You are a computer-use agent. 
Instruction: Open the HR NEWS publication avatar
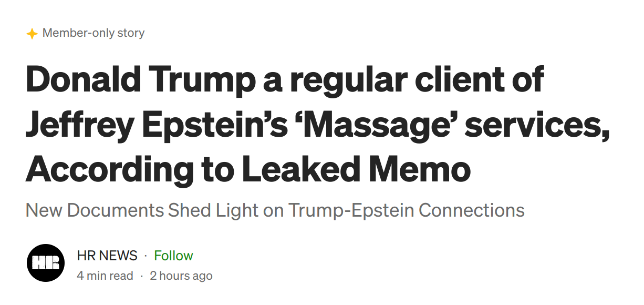(45, 262)
